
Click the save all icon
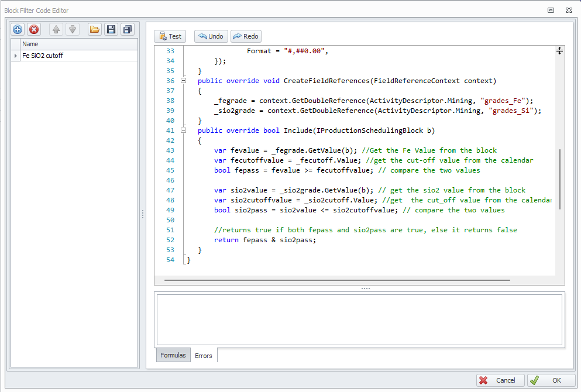click(x=127, y=29)
